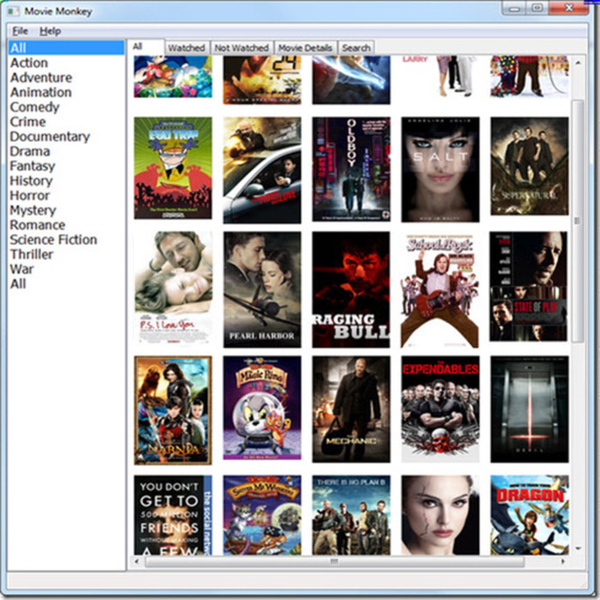600x600 pixels.
Task: Open the Movie Details tab
Action: 305,48
